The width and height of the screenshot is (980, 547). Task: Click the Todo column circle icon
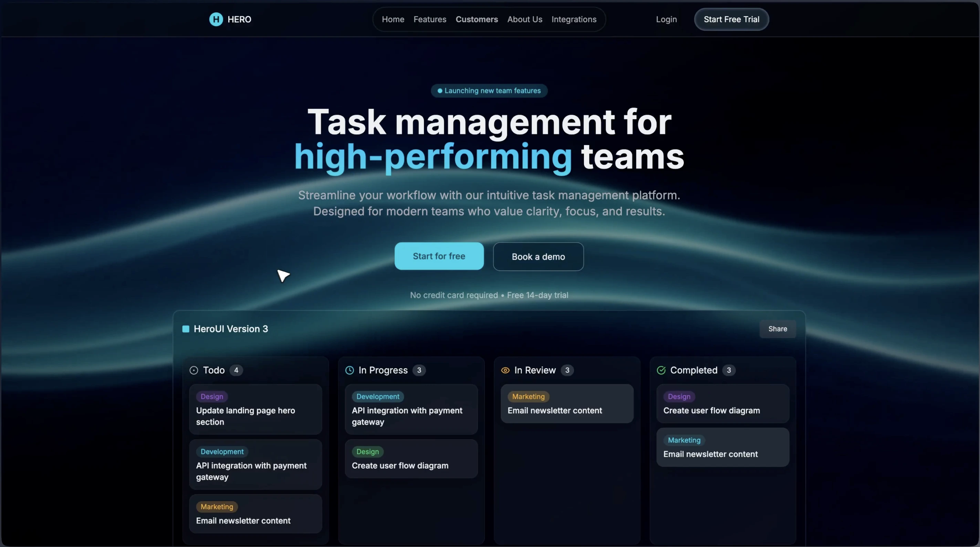194,370
